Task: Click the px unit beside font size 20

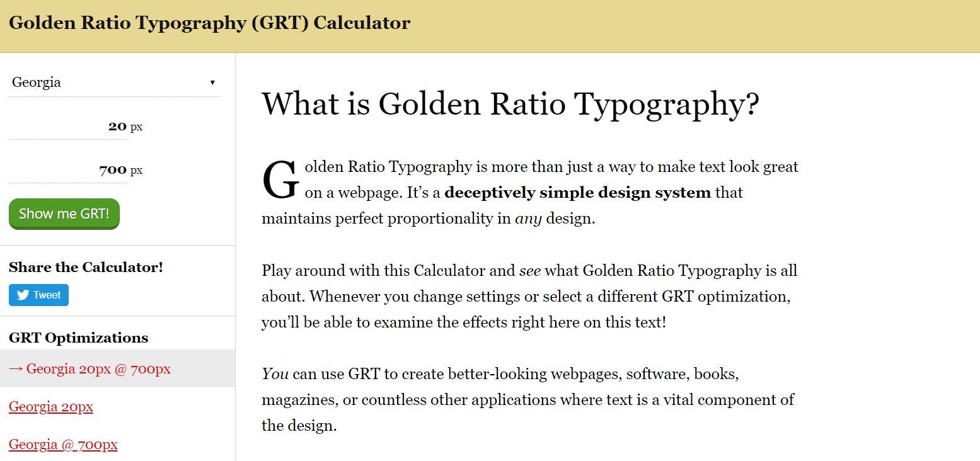Action: (136, 127)
